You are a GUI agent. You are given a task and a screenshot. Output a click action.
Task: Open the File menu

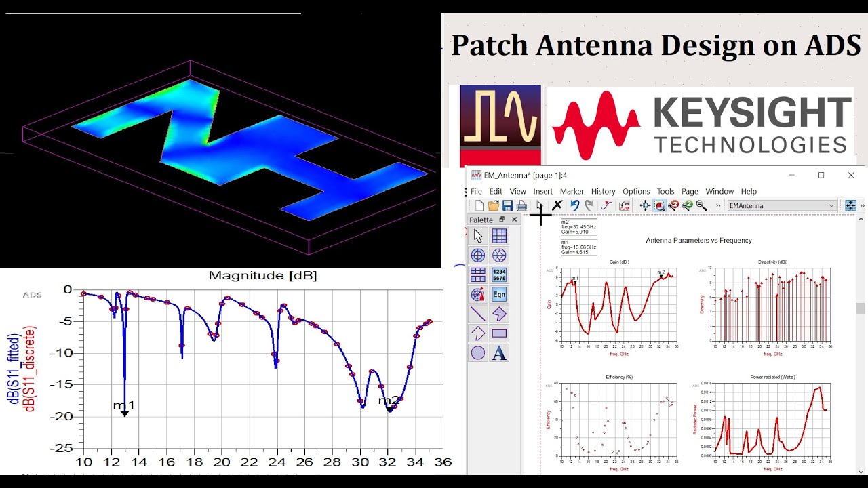pyautogui.click(x=476, y=191)
